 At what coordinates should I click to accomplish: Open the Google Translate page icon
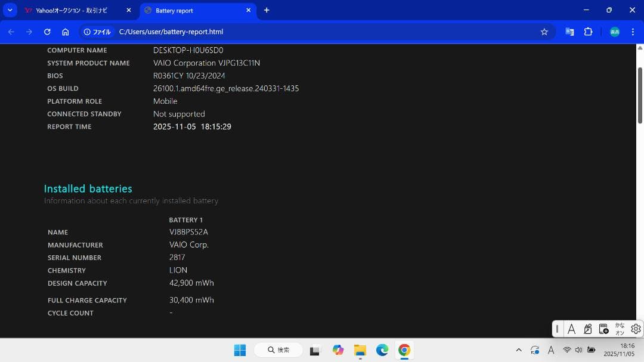tap(569, 32)
